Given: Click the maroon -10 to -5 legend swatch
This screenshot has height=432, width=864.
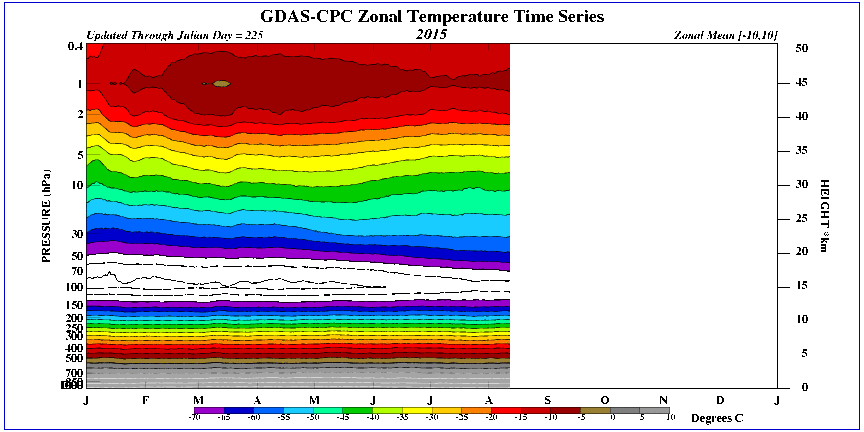Looking at the screenshot, I should (566, 410).
